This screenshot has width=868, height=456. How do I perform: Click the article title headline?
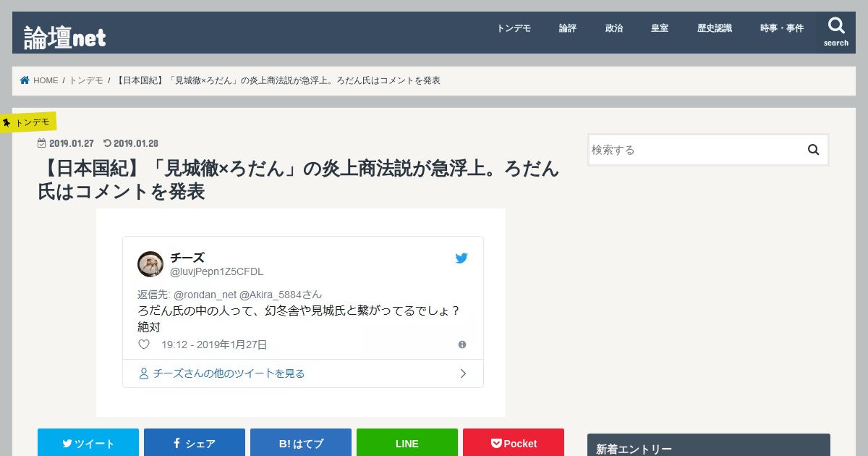pyautogui.click(x=299, y=180)
